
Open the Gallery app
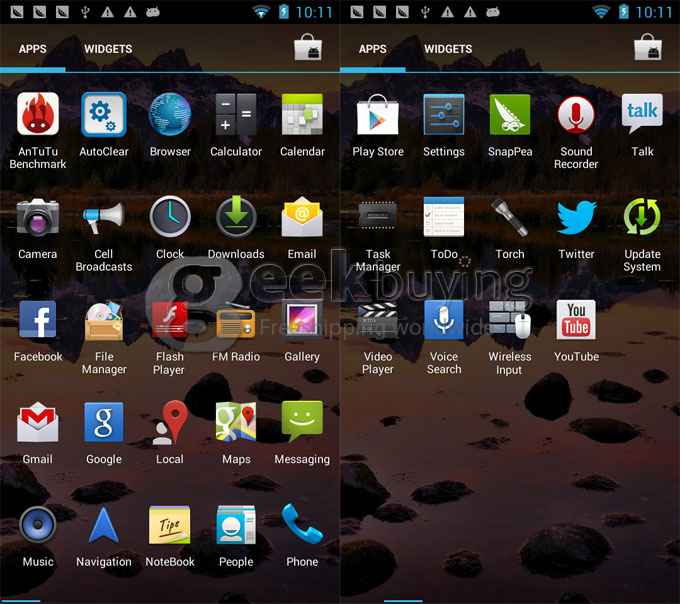tap(302, 319)
